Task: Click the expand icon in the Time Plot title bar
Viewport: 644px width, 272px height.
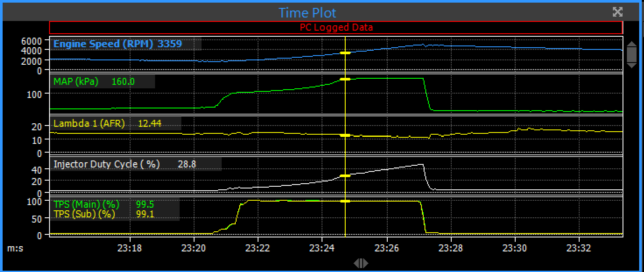Action: point(617,12)
